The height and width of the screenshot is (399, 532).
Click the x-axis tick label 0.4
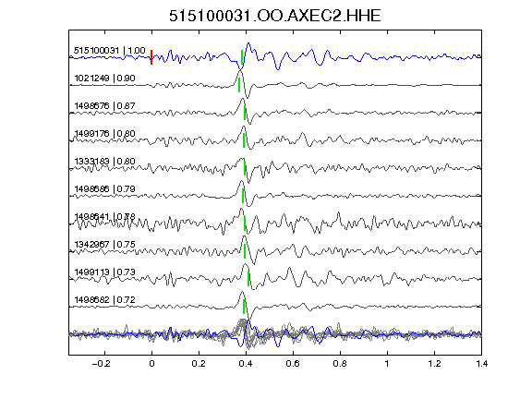[x=246, y=364]
